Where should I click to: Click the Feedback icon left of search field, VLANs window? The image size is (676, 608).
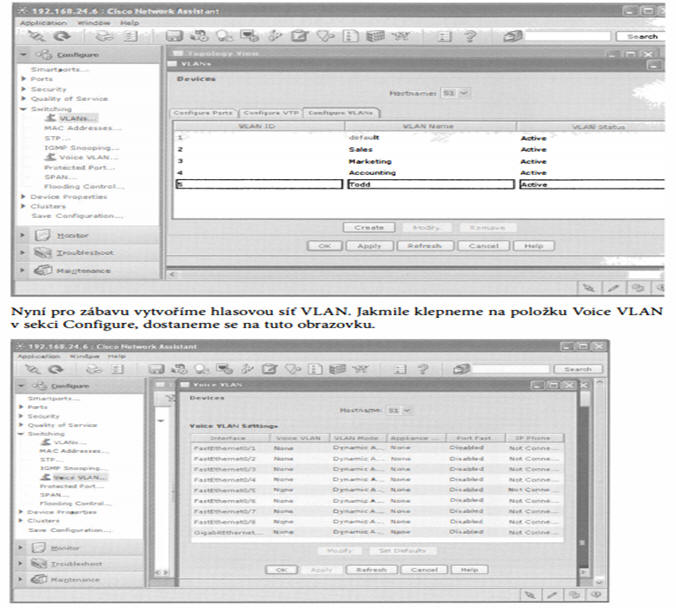512,36
